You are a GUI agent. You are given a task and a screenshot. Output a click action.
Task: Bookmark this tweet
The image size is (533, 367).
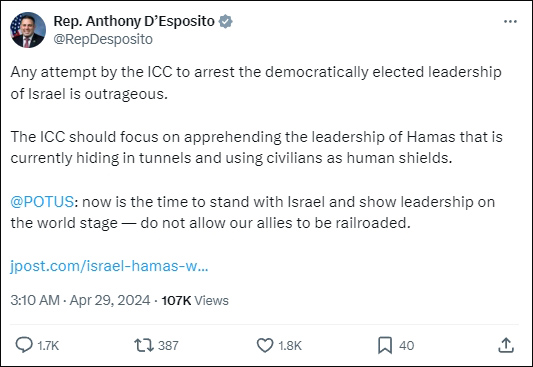click(385, 345)
